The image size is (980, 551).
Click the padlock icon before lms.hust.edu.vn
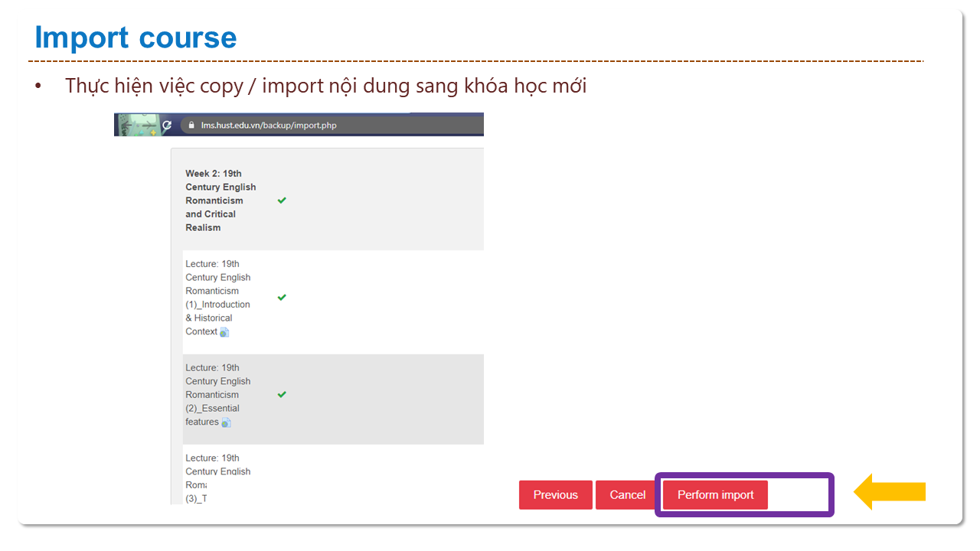(x=190, y=125)
